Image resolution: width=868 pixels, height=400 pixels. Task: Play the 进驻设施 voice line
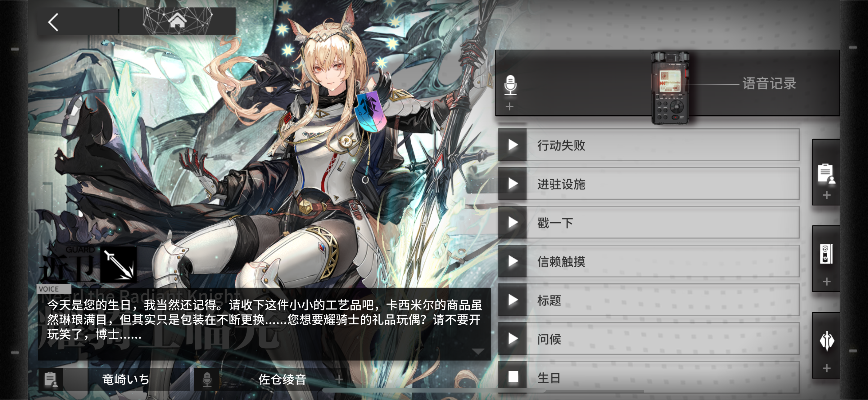click(x=513, y=184)
